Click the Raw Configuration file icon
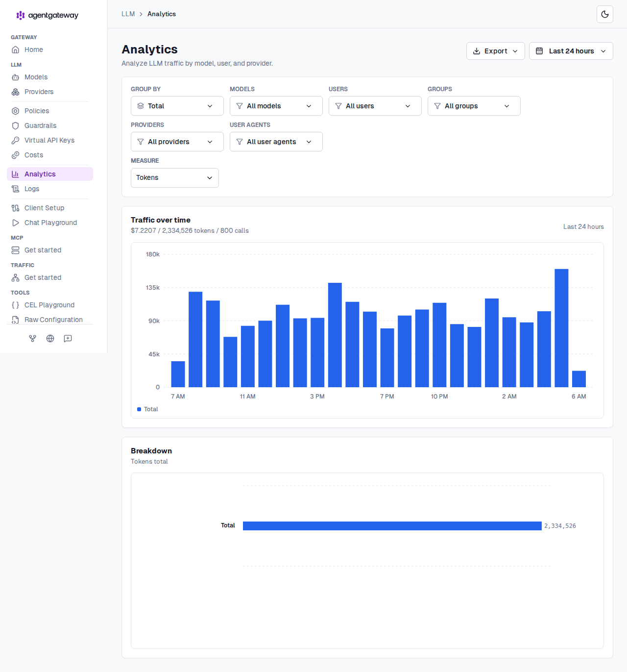 coord(16,320)
